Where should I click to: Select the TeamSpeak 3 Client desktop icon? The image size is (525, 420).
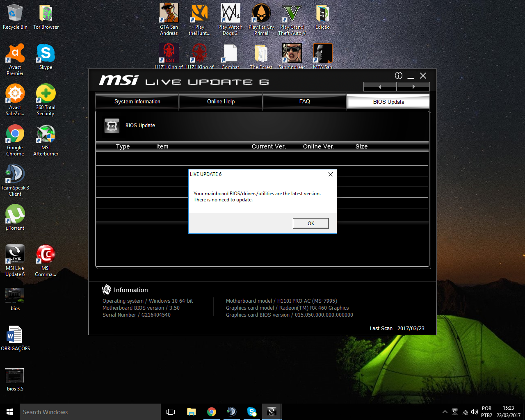tap(15, 180)
